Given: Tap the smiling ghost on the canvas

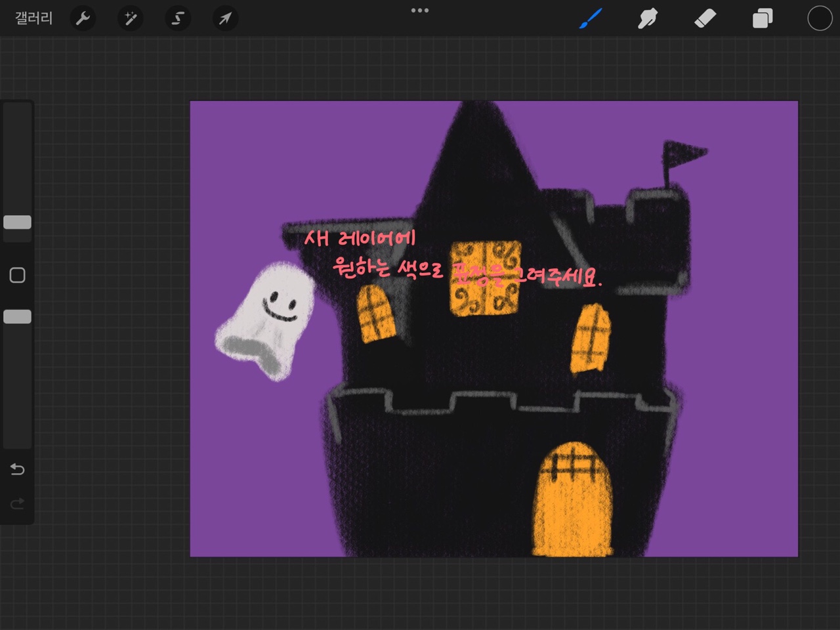Looking at the screenshot, I should click(x=266, y=320).
